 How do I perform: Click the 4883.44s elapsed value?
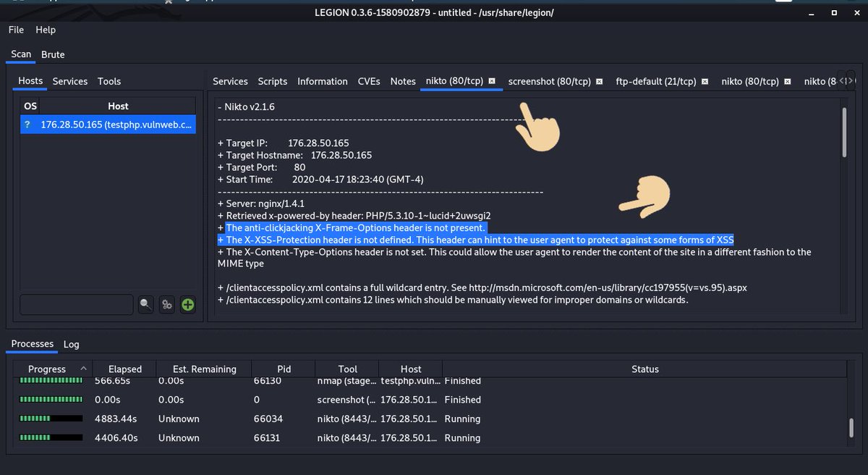coord(116,419)
